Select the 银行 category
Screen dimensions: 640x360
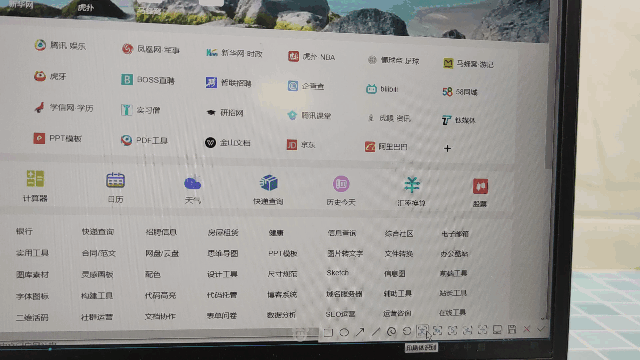24,231
